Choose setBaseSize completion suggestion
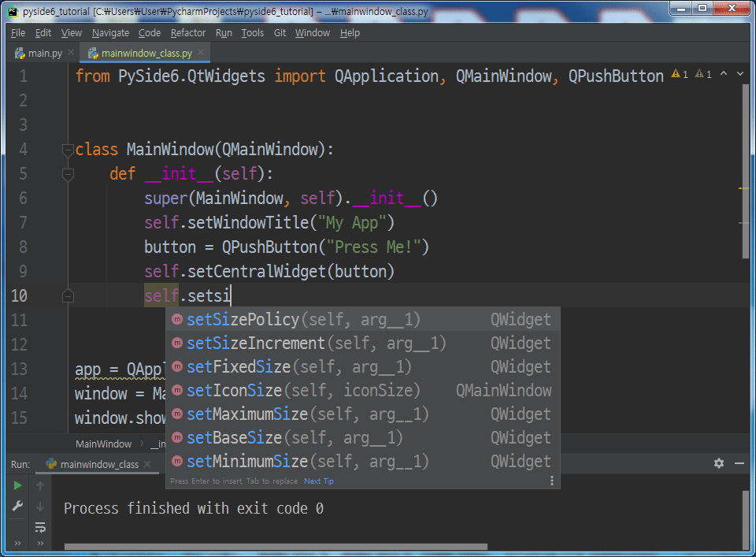This screenshot has height=557, width=756. pyautogui.click(x=362, y=437)
